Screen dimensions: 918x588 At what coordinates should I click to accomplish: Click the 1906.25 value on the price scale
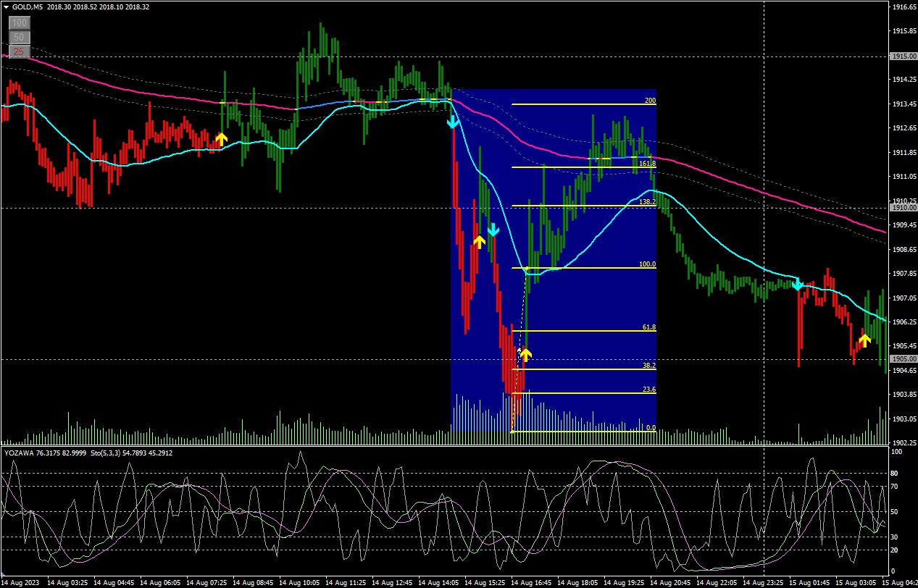click(904, 322)
